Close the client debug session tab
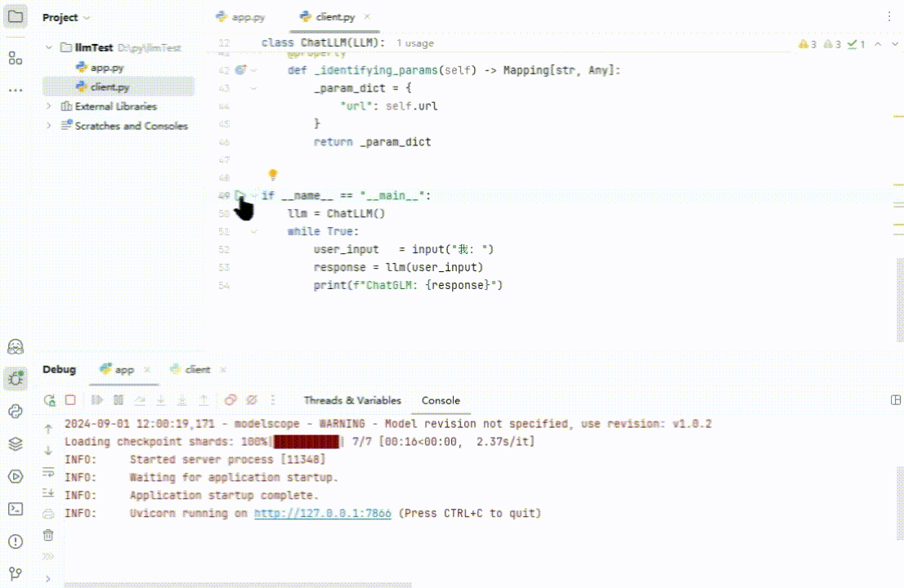Image resolution: width=904 pixels, height=588 pixels. [223, 370]
